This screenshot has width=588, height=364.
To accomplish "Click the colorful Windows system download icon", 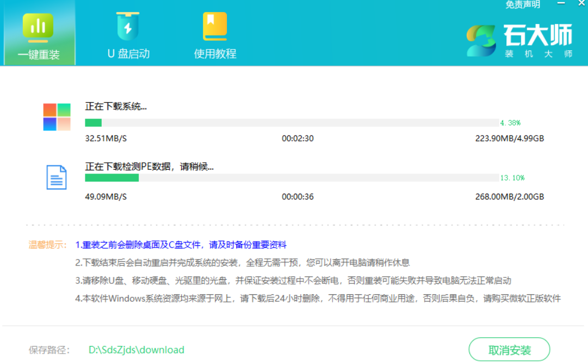I will coord(57,117).
